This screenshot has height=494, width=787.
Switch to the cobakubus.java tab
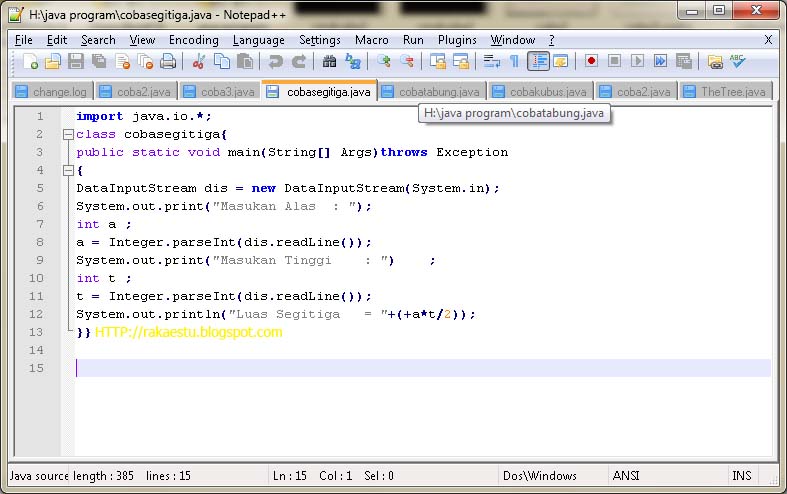pyautogui.click(x=541, y=92)
